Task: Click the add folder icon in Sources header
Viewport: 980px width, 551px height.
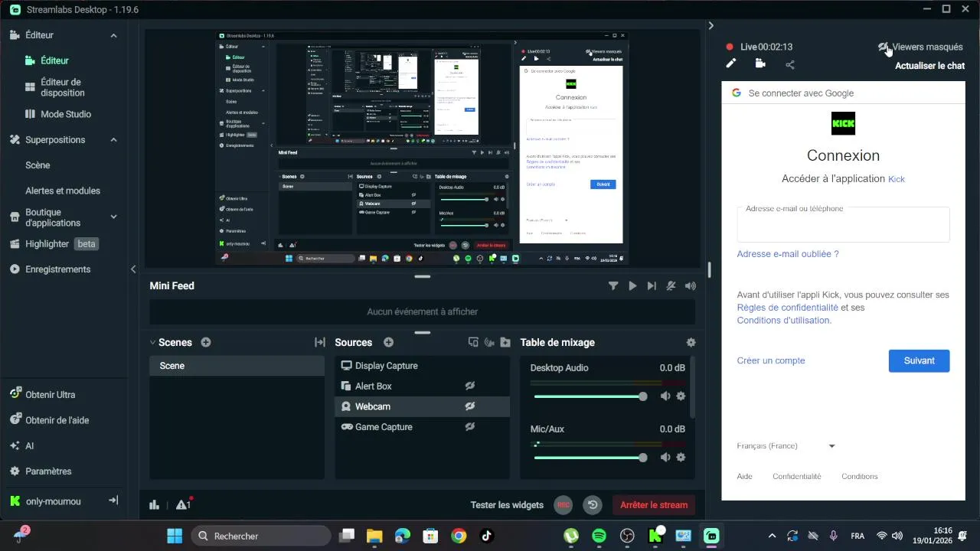Action: click(x=505, y=343)
